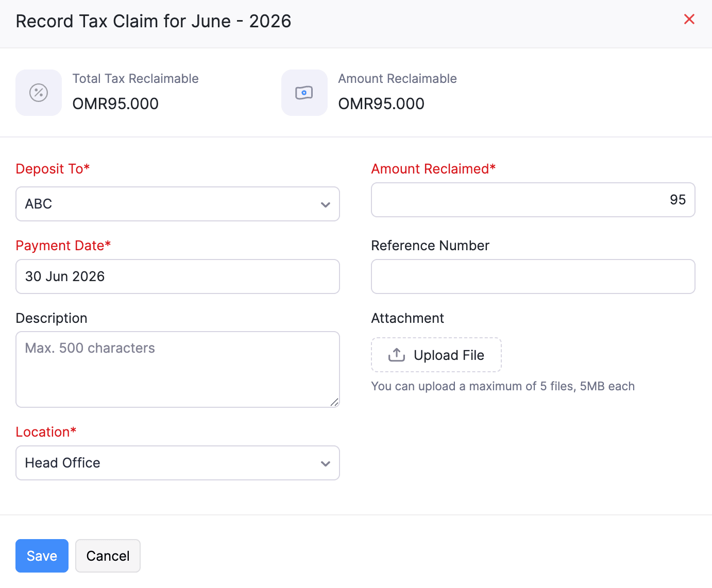Click the 'Attachment' label
The height and width of the screenshot is (588, 712).
(408, 318)
